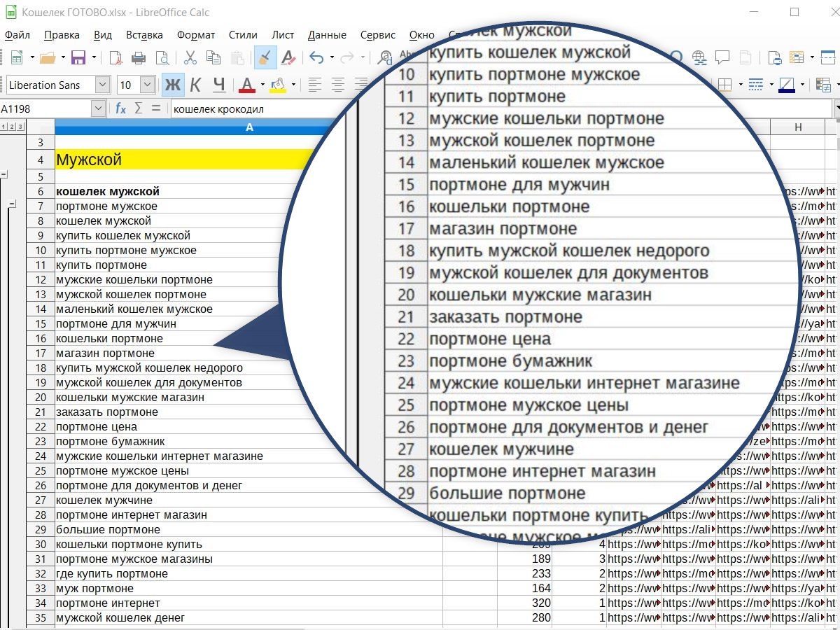Toggle Align Left
Image resolution: width=840 pixels, height=630 pixels.
(315, 85)
